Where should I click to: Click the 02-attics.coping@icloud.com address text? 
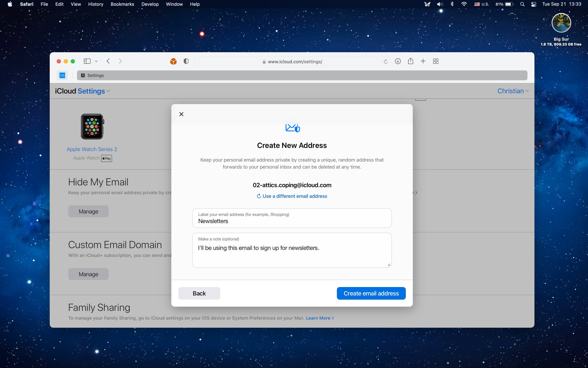(292, 185)
